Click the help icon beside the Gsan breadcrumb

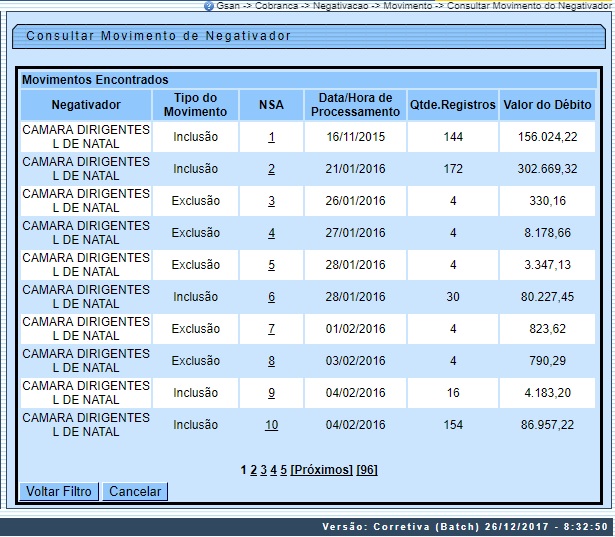[x=208, y=6]
